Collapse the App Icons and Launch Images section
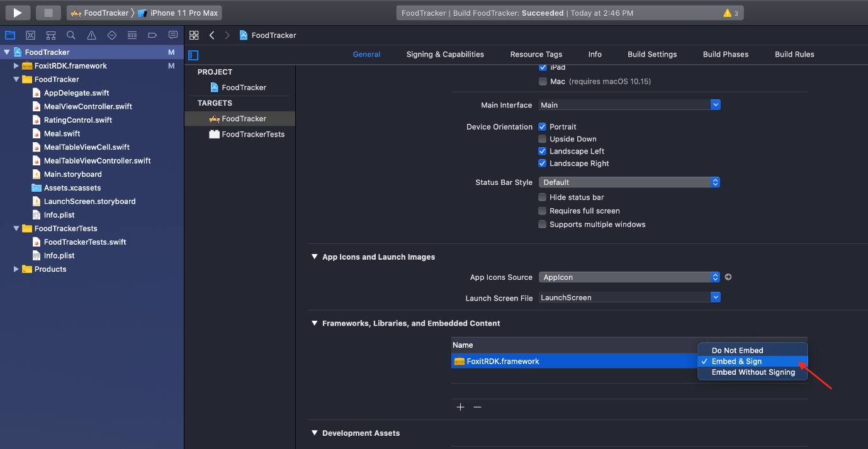The image size is (868, 449). pyautogui.click(x=314, y=257)
